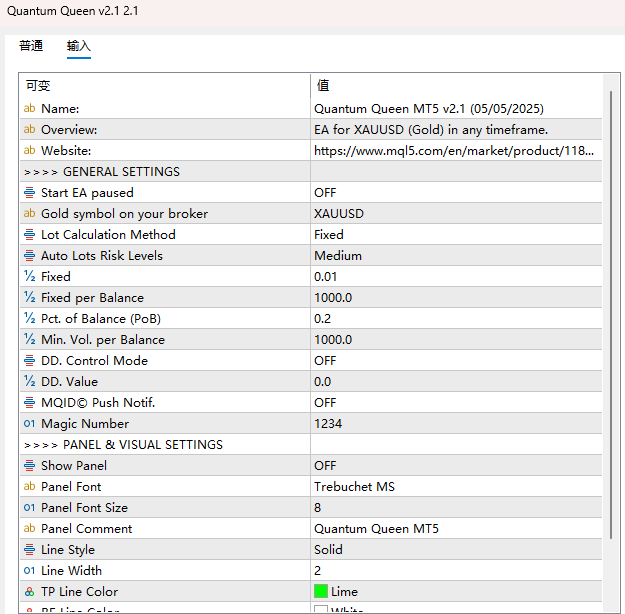Image resolution: width=625 pixels, height=614 pixels.
Task: Click the ½ double icon beside Fixed
Action: [x=29, y=276]
